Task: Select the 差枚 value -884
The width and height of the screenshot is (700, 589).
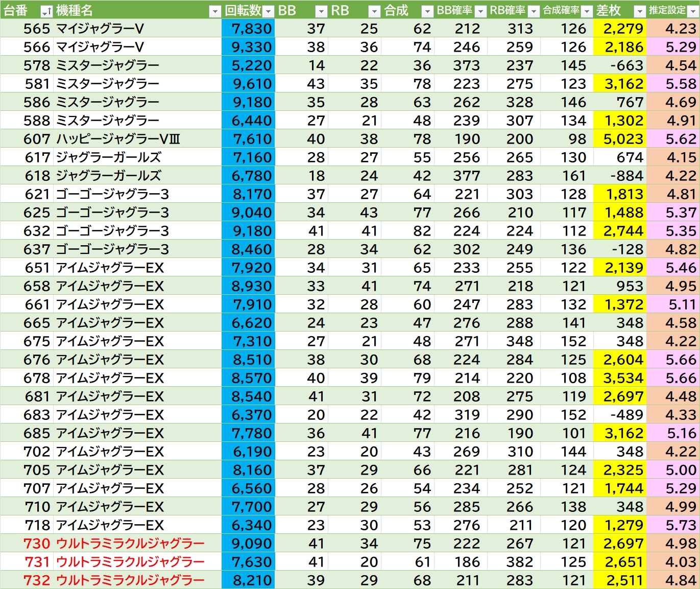Action: coord(620,176)
